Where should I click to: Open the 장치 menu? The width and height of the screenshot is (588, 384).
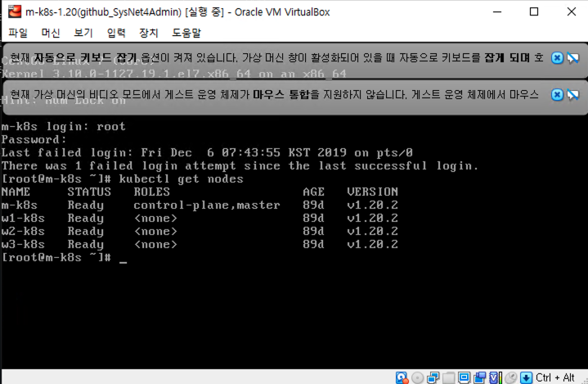[149, 33]
